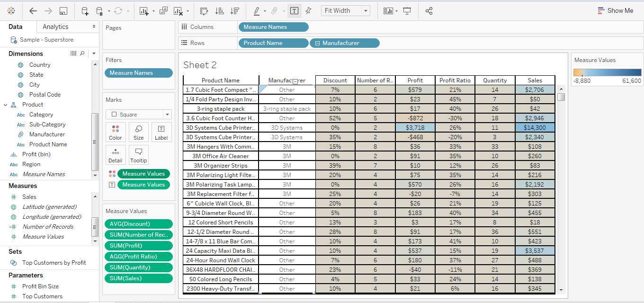Click the search magnifier in Dimensions header
Viewport: 644px width, 303px height.
point(82,53)
